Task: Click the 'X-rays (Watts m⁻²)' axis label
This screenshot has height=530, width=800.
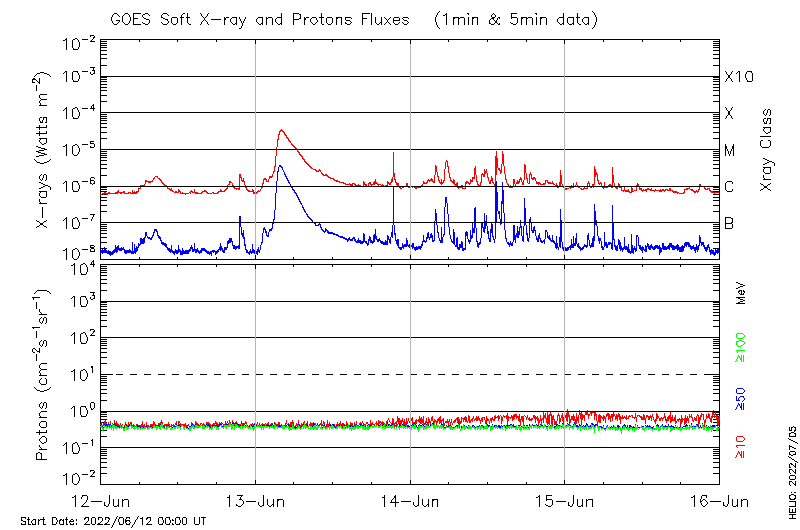Action: click(x=43, y=150)
